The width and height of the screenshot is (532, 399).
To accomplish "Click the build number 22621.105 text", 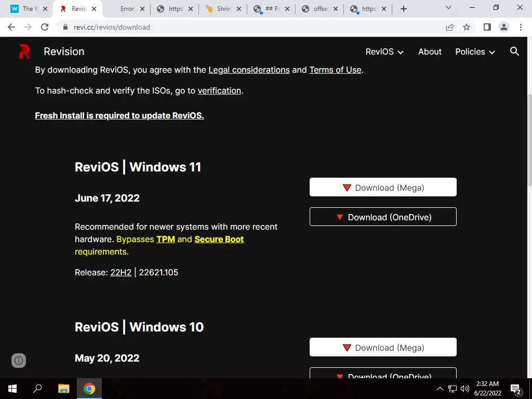I will tap(158, 272).
